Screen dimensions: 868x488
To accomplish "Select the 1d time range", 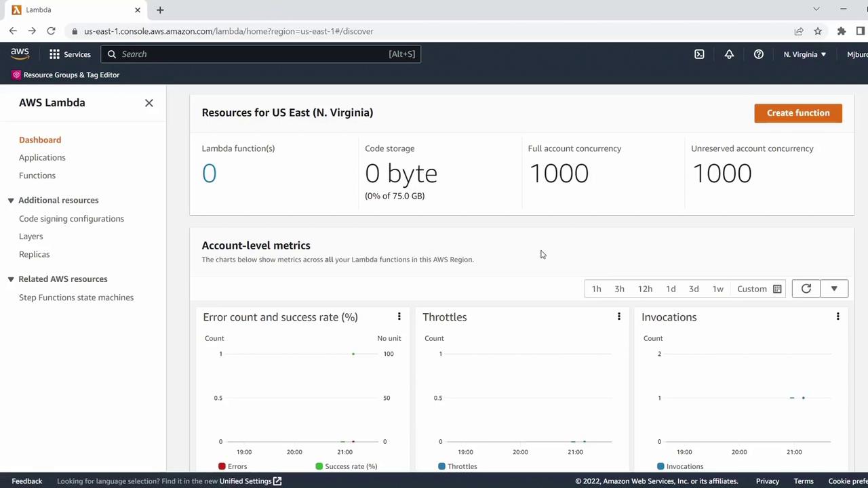I will (671, 289).
